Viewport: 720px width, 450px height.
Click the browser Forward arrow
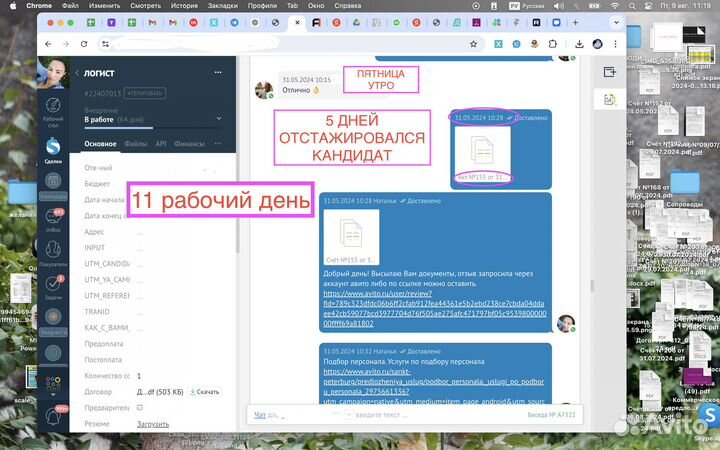point(66,44)
